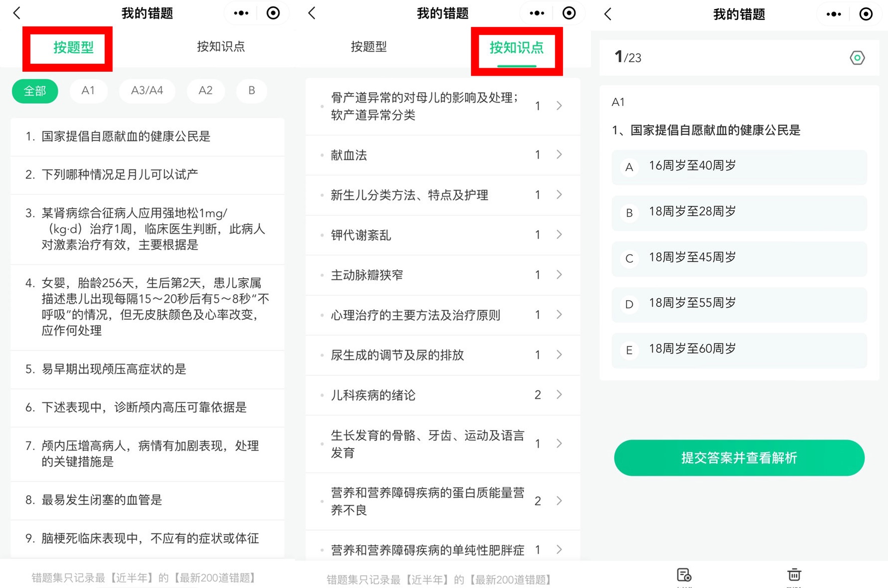Filter wrong questions by A3/A4 type
The image size is (888, 588).
[147, 91]
